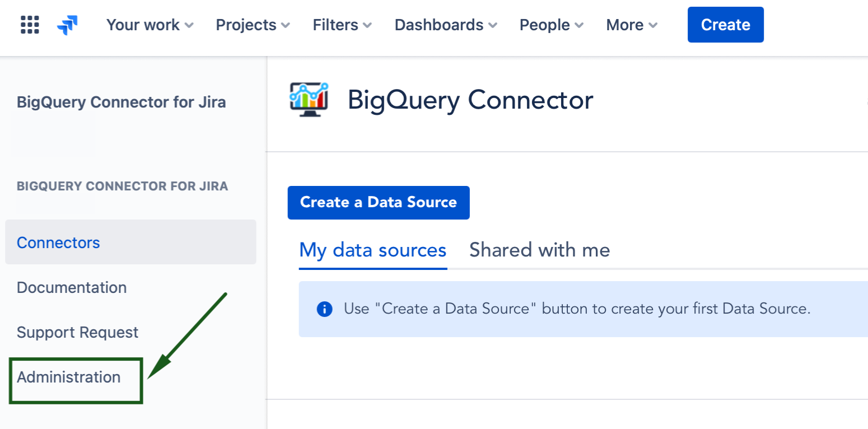Switch to the My data sources tab
This screenshot has width=868, height=429.
pos(372,250)
